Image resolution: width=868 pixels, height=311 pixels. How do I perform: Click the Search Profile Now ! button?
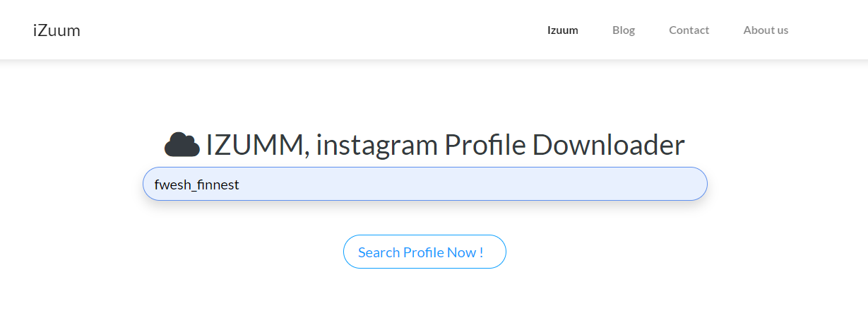coord(424,252)
